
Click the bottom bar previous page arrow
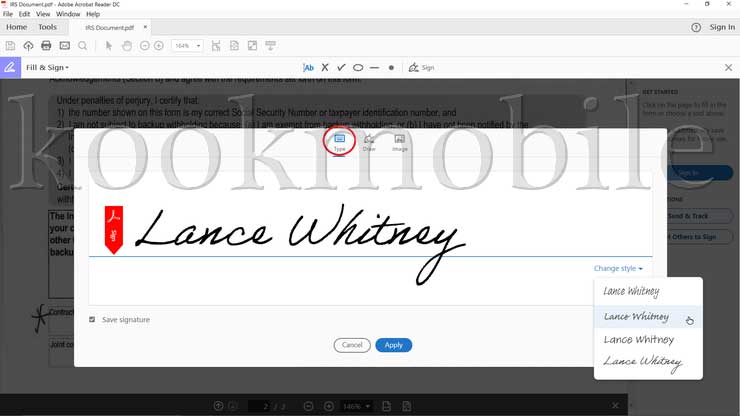point(218,406)
